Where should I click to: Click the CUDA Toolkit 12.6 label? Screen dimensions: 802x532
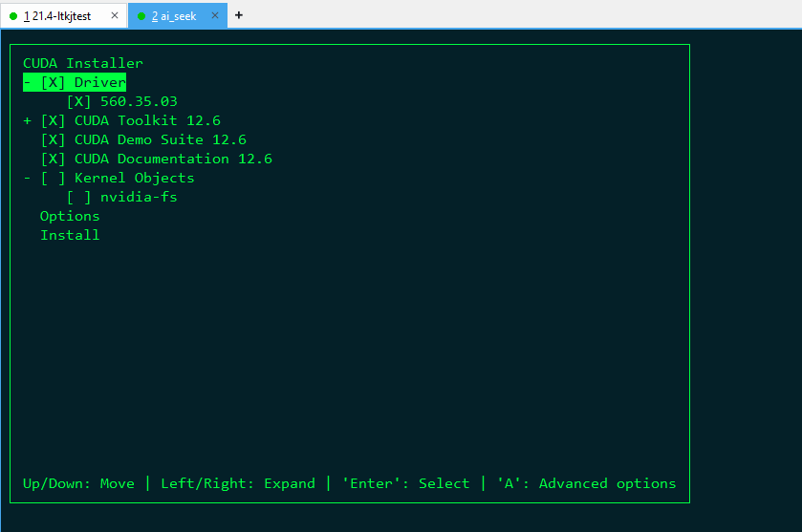147,120
